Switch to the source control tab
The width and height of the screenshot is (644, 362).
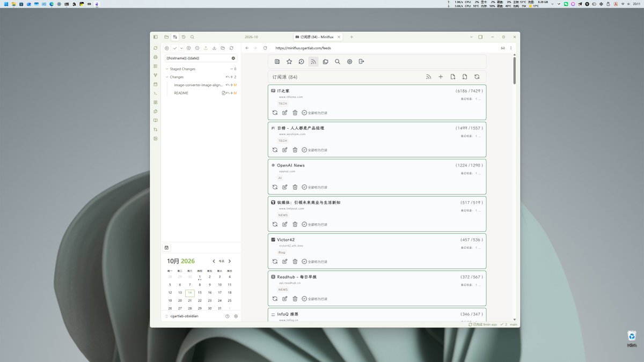click(x=175, y=37)
